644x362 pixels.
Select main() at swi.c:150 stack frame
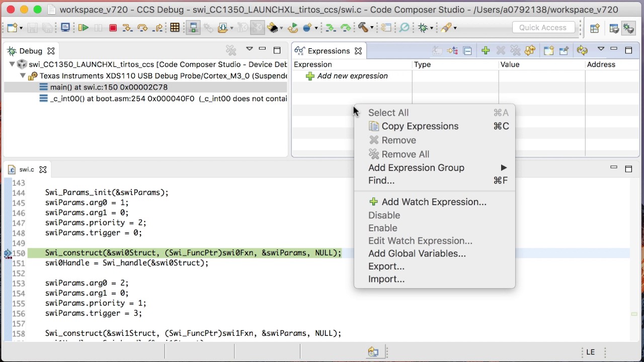point(109,87)
